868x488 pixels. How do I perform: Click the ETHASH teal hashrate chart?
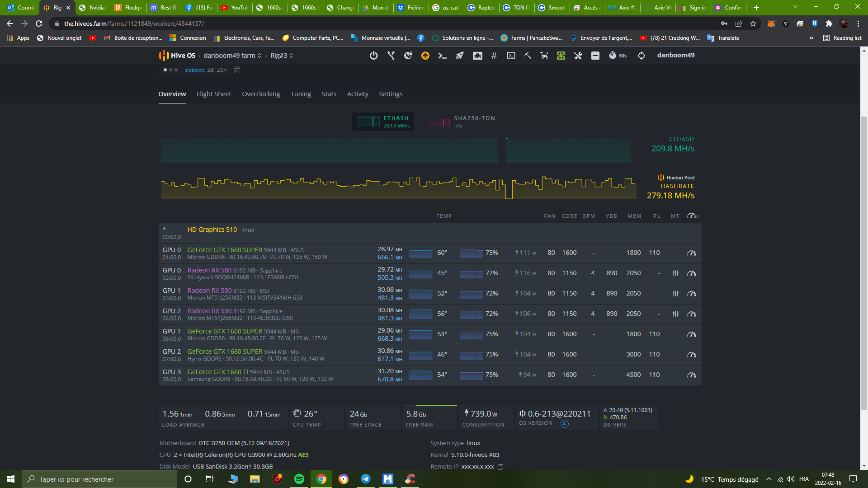(396, 150)
